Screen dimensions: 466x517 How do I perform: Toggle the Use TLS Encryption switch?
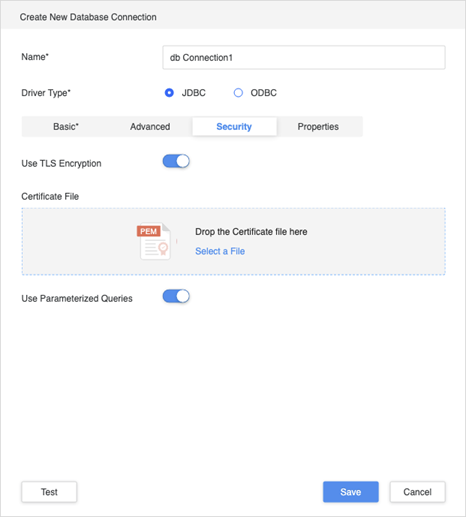(176, 161)
